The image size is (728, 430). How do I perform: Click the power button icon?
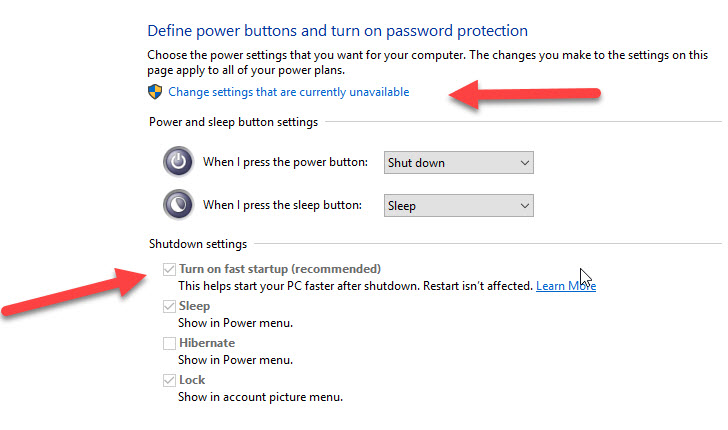point(178,162)
